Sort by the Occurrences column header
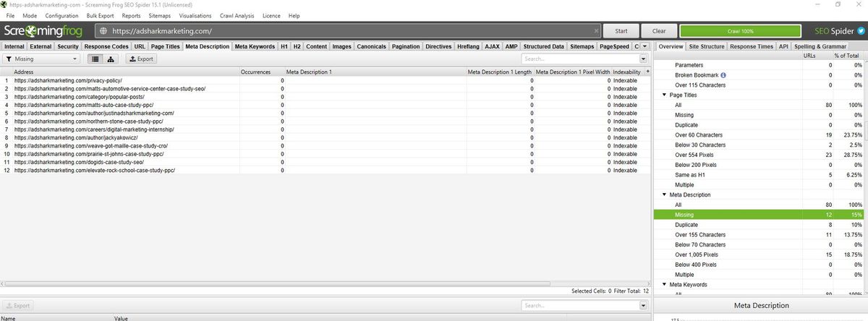The width and height of the screenshot is (868, 321). click(262, 72)
